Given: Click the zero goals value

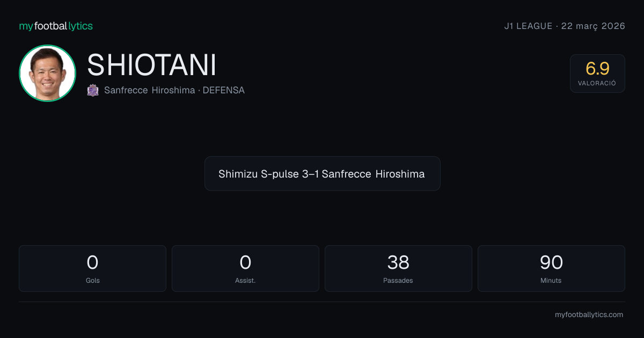Looking at the screenshot, I should (x=92, y=262).
